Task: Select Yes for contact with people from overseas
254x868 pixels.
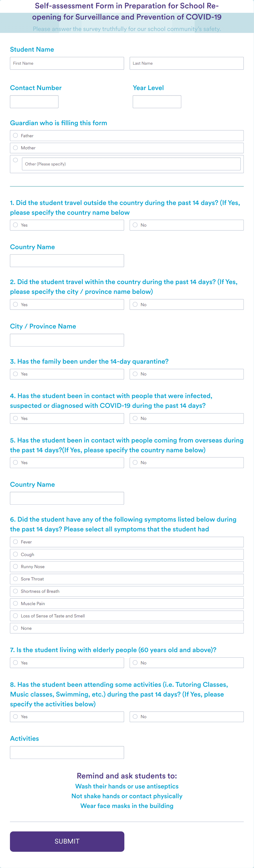Action: click(x=16, y=462)
